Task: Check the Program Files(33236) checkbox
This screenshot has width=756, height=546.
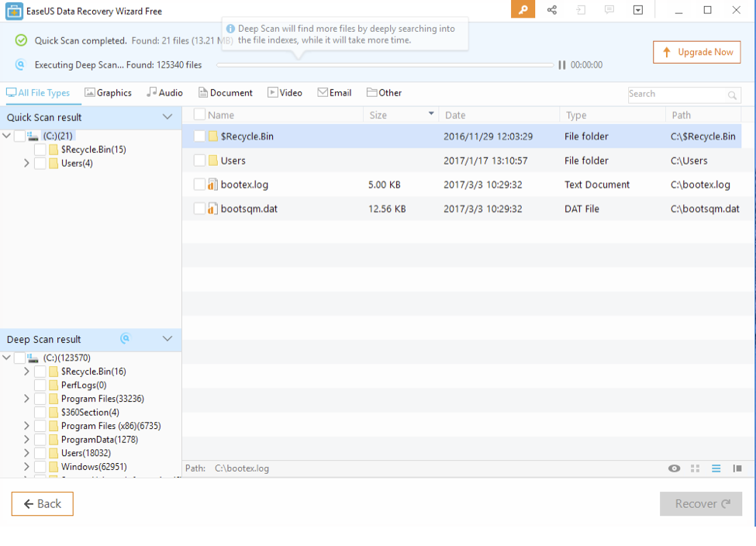Action: click(40, 399)
